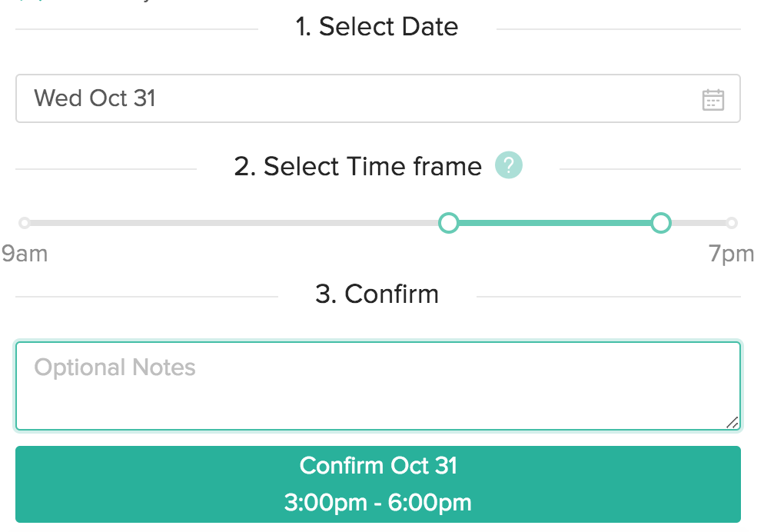Select the 6:00pm end slider handle
Screen dimensions: 764x532
(661, 223)
